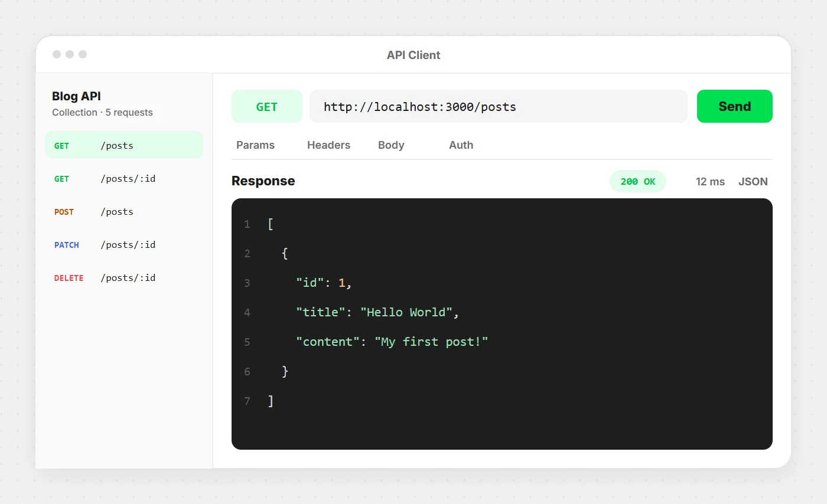Open the GET method selector
827x504 pixels.
click(267, 106)
